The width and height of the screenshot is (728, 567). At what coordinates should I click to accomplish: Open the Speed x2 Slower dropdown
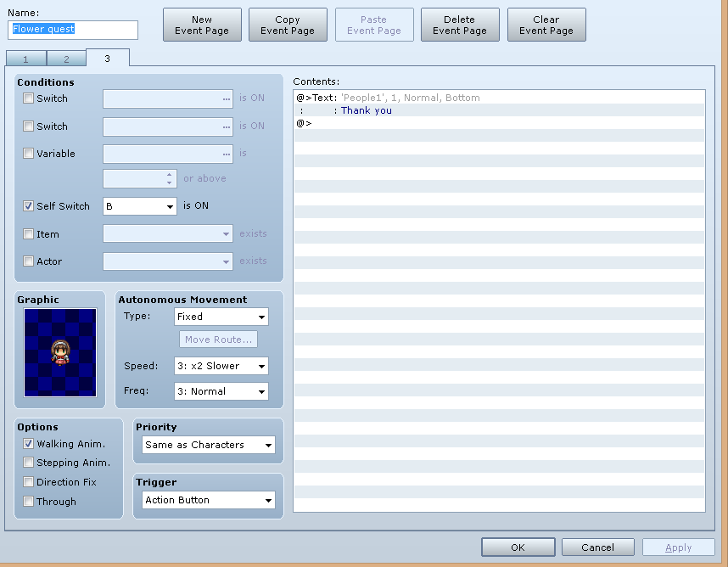pos(221,366)
